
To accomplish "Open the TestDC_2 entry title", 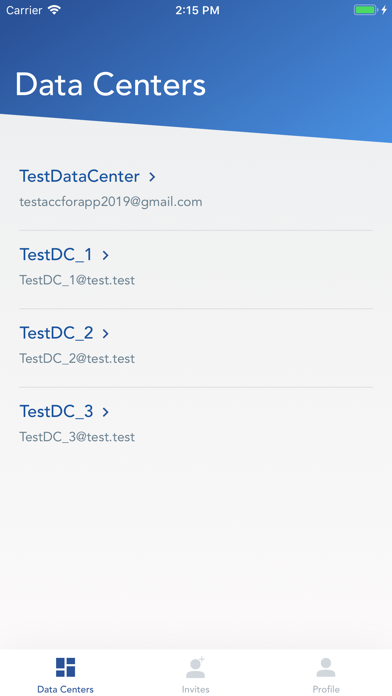I will (x=56, y=333).
